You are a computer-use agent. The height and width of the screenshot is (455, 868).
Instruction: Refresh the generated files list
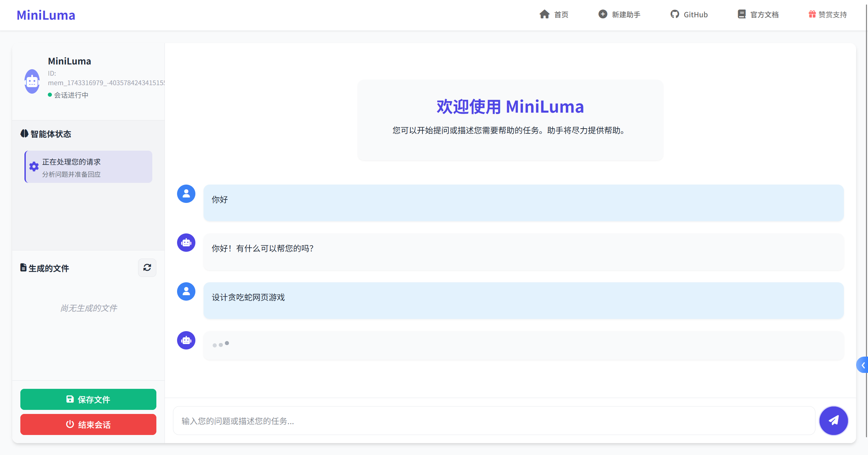tap(147, 268)
